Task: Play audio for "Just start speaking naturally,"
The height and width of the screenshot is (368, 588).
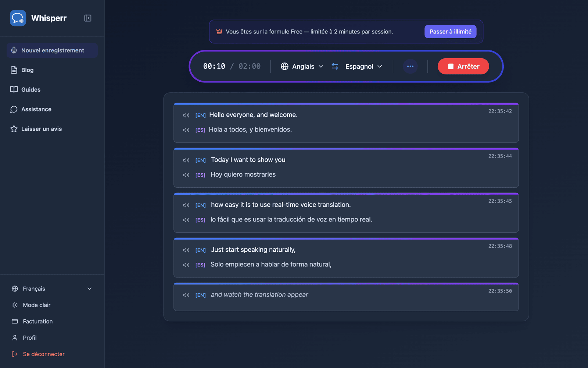Action: [x=186, y=250]
